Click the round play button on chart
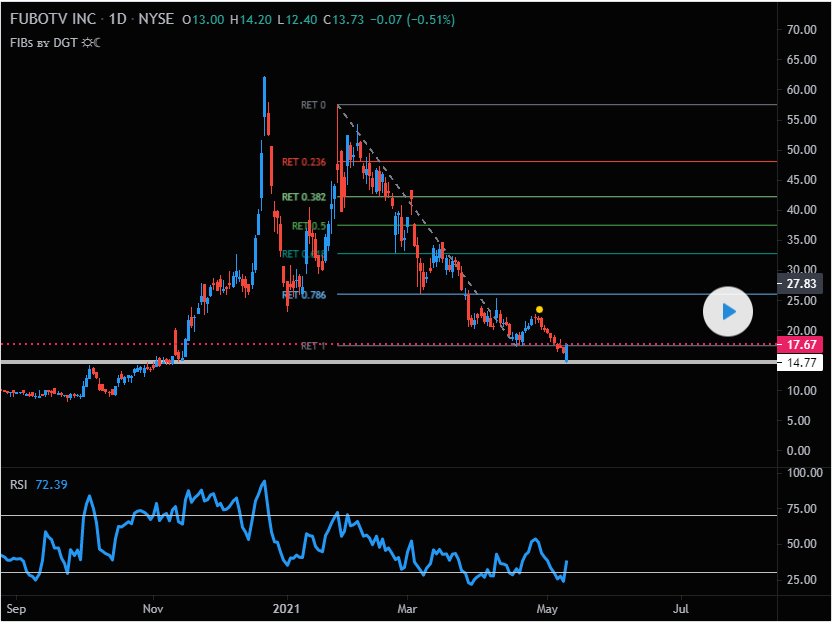This screenshot has height=622, width=832. point(729,312)
